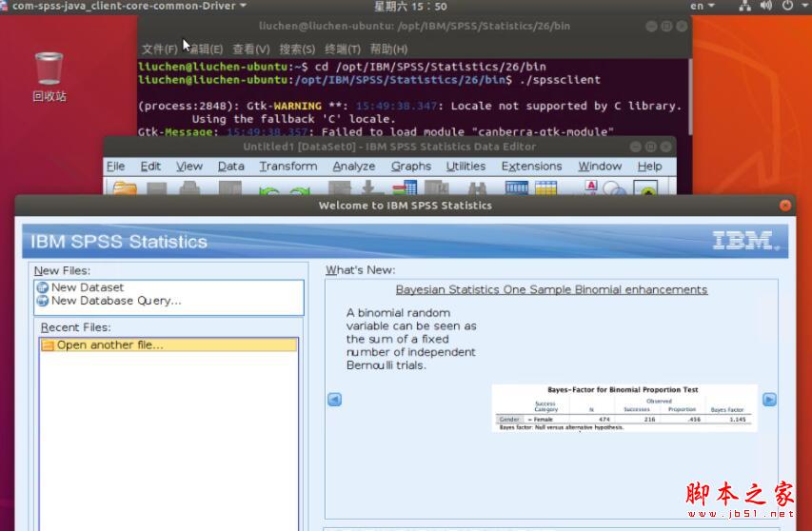Click the Open data document folder icon
This screenshot has height=531, width=812.
tap(125, 187)
